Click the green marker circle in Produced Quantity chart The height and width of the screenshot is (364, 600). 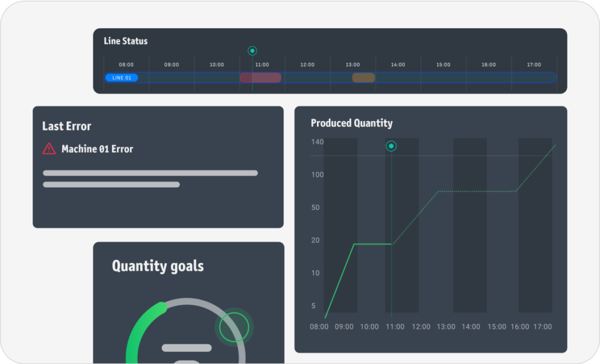[391, 146]
